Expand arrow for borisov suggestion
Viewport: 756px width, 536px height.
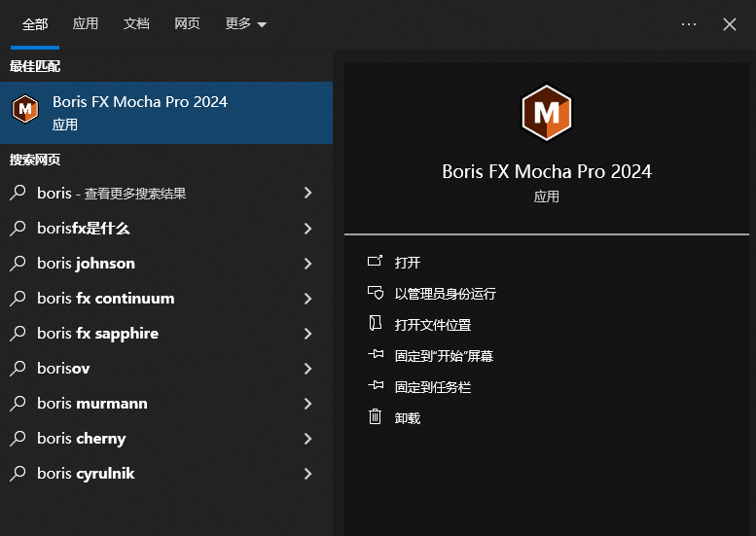tap(307, 369)
